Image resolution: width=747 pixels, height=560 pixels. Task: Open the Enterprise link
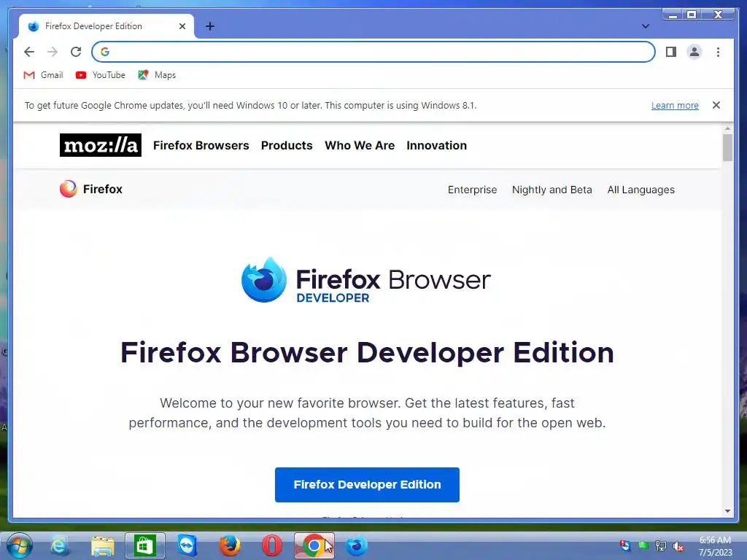click(472, 190)
